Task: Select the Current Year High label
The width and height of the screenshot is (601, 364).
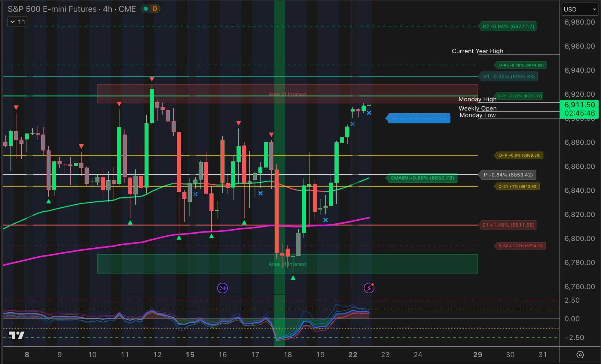Action: pos(477,51)
